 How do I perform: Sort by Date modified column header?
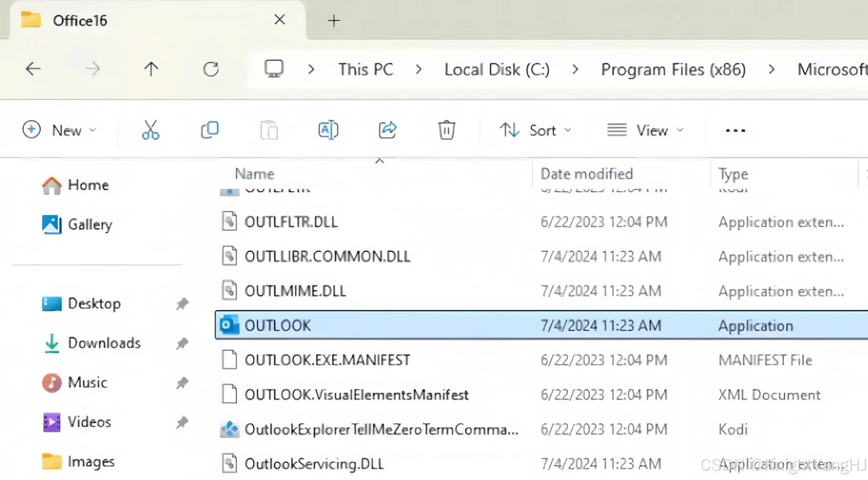click(x=586, y=174)
